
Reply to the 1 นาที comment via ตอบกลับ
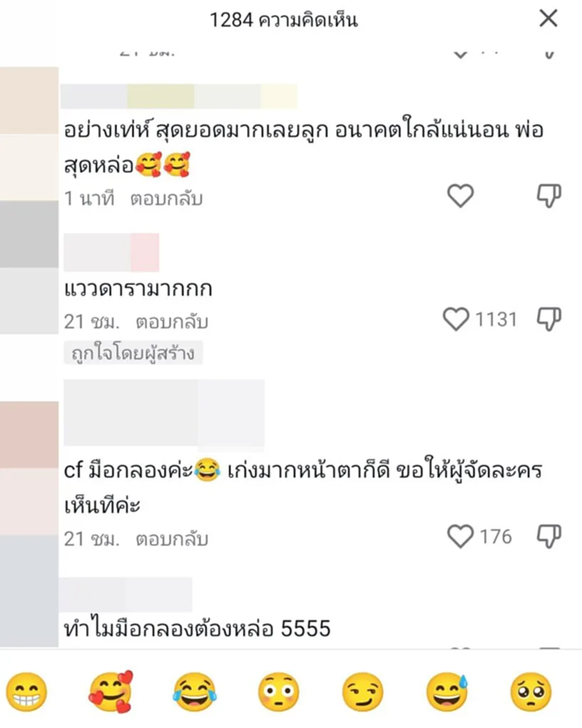166,199
